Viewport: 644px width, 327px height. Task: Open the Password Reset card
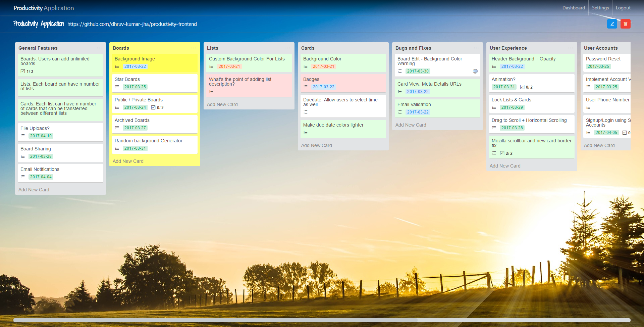(x=607, y=62)
